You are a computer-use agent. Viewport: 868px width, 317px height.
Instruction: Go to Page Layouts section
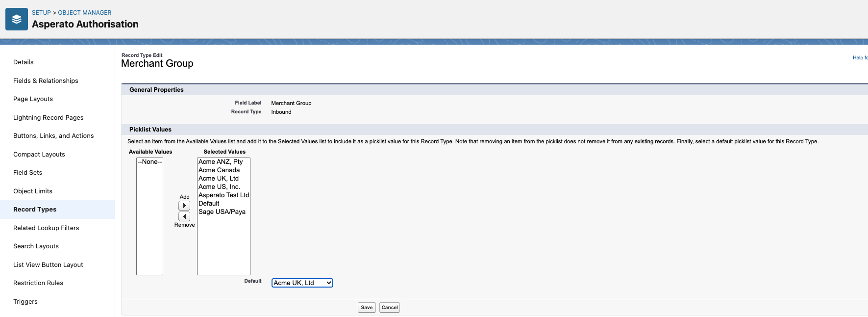point(33,99)
